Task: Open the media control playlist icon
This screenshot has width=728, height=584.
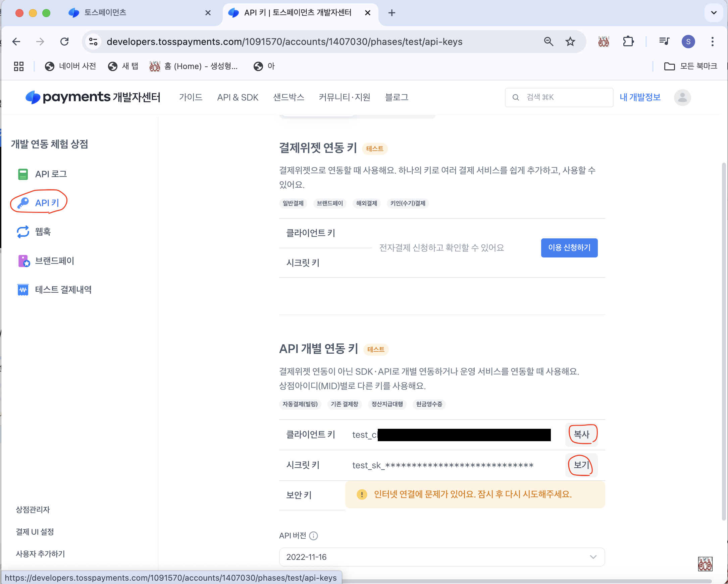Action: [664, 42]
